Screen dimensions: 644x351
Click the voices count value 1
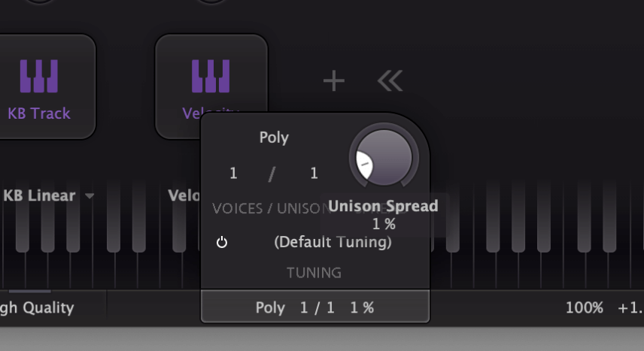233,173
